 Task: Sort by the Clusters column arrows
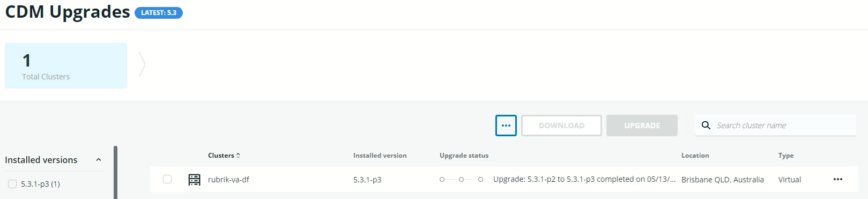[238, 156]
